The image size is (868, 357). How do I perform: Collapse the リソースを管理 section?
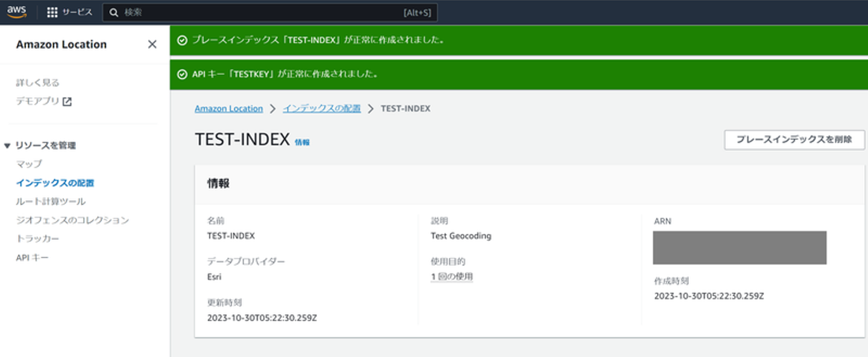[x=7, y=145]
